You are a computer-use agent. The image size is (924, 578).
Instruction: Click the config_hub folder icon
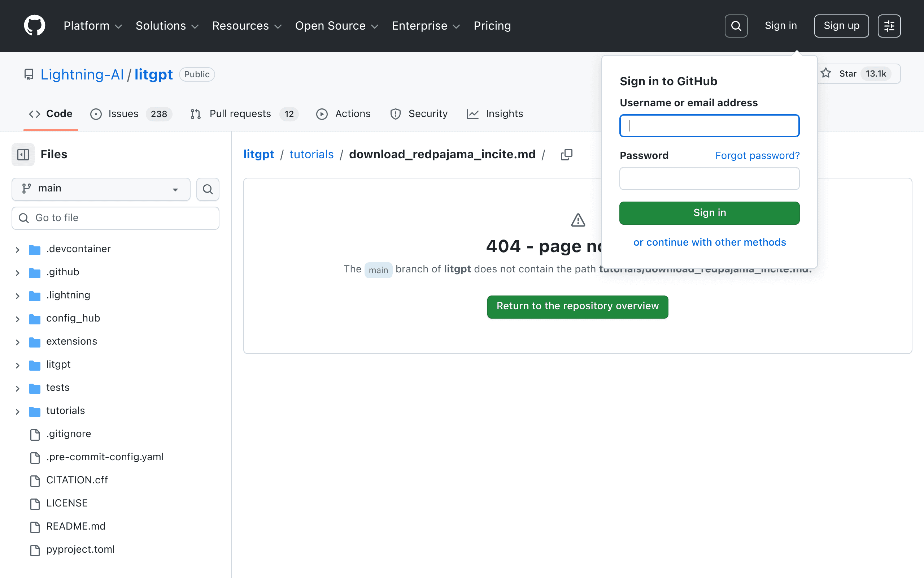click(x=35, y=319)
